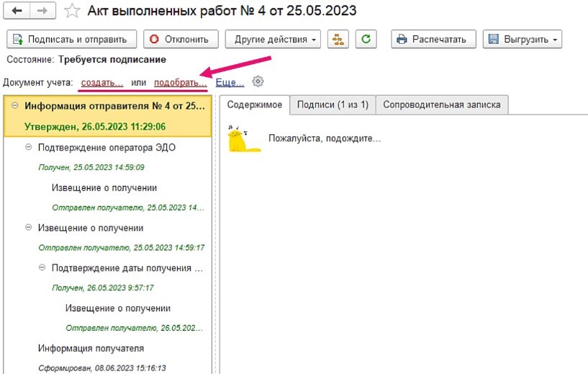588x374 pixels.
Task: Switch to the Содержимое tab
Action: 255,104
